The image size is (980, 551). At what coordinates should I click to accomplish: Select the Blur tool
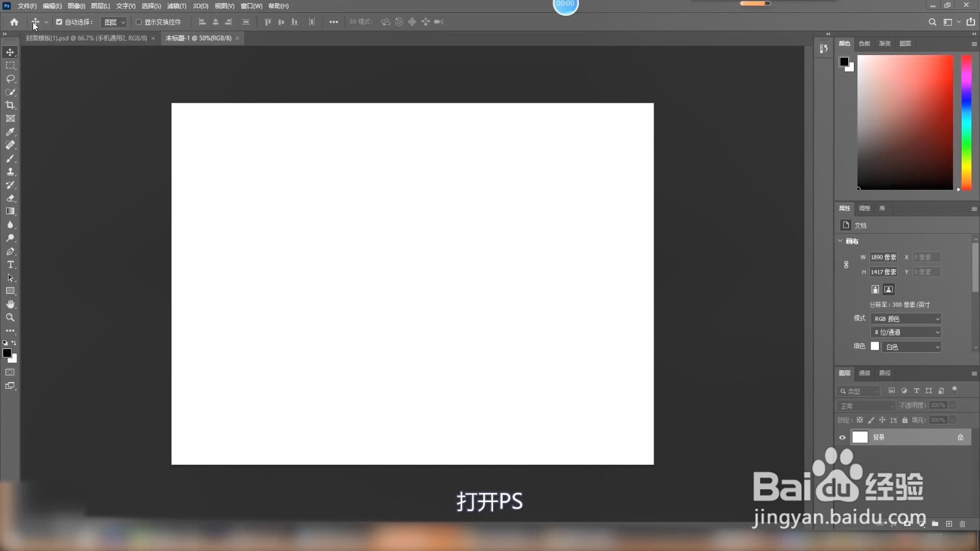tap(10, 225)
